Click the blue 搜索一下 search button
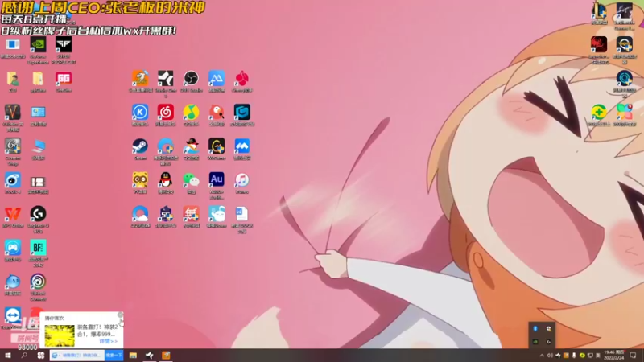 (114, 356)
